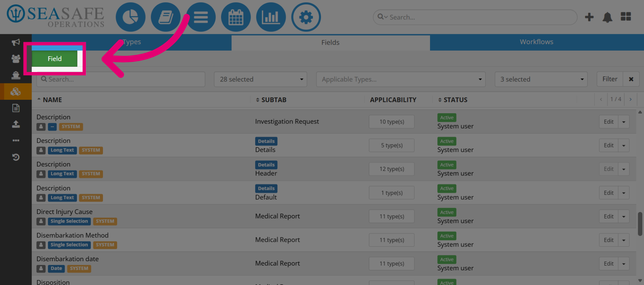Sort by NAME column header

pos(50,100)
